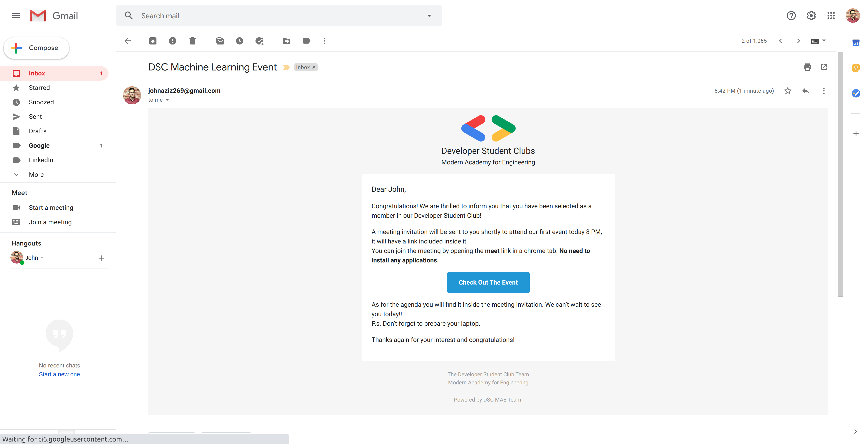868x444 pixels.
Task: Toggle the importance marker beside the subject
Action: [286, 67]
